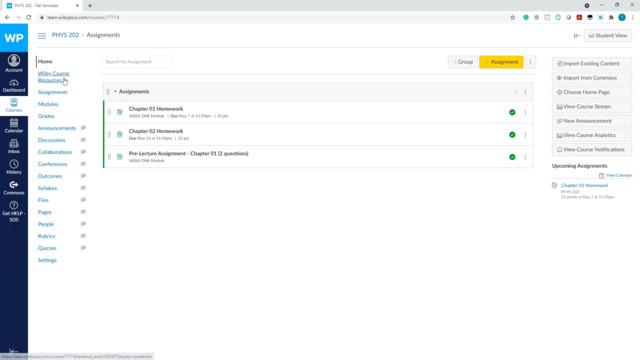Click View Course Stream button
Image resolution: width=640 pixels, height=360 pixels.
591,107
